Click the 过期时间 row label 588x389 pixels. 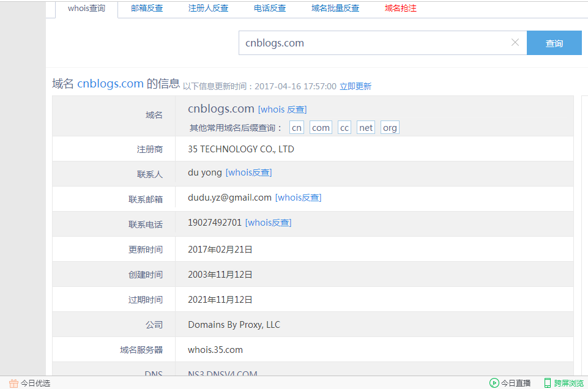pos(146,300)
